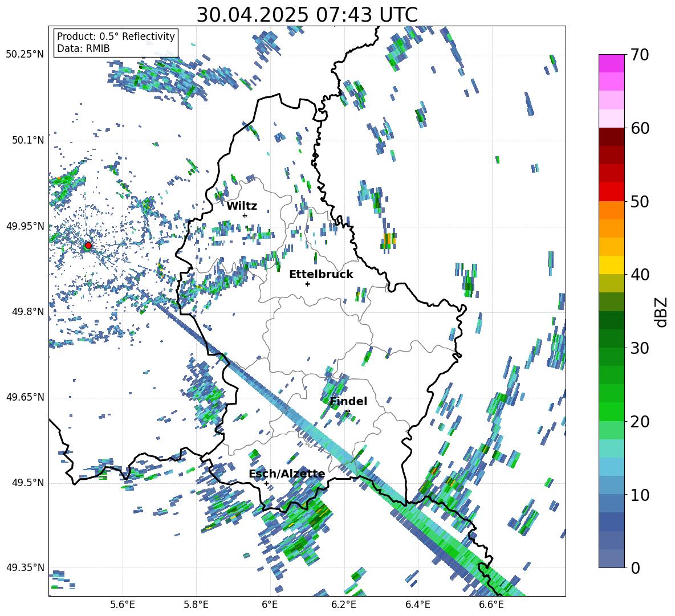Click the 50.1°N latitude label
675x616 pixels.
[27, 141]
